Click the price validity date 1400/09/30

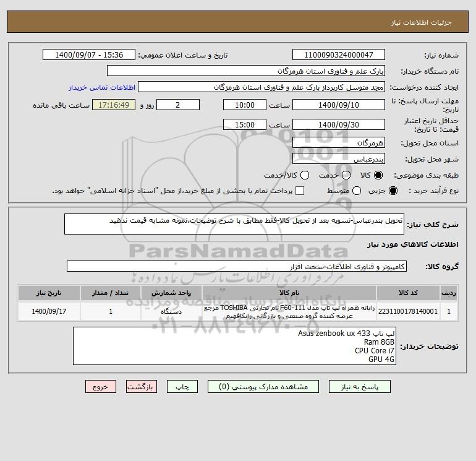coord(339,124)
